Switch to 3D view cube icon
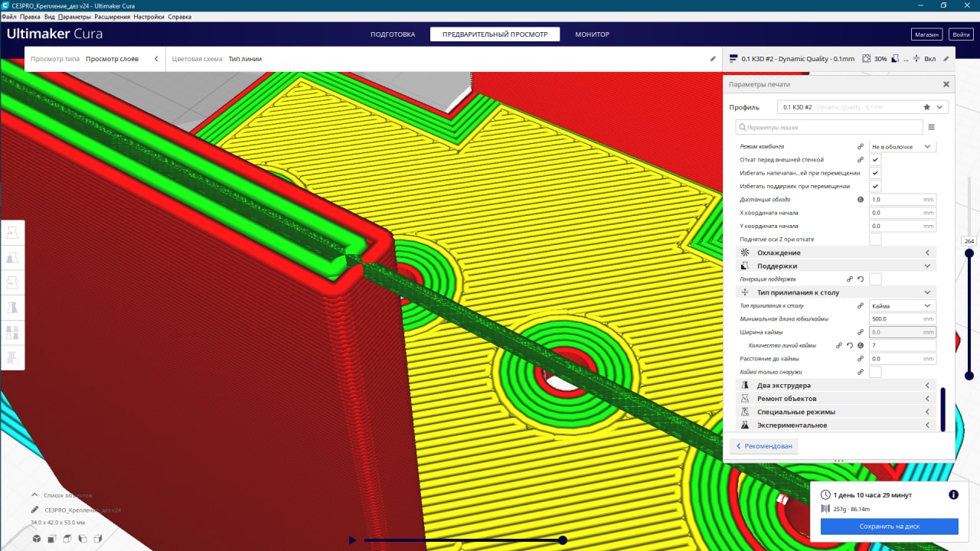980x551 pixels. pyautogui.click(x=36, y=539)
